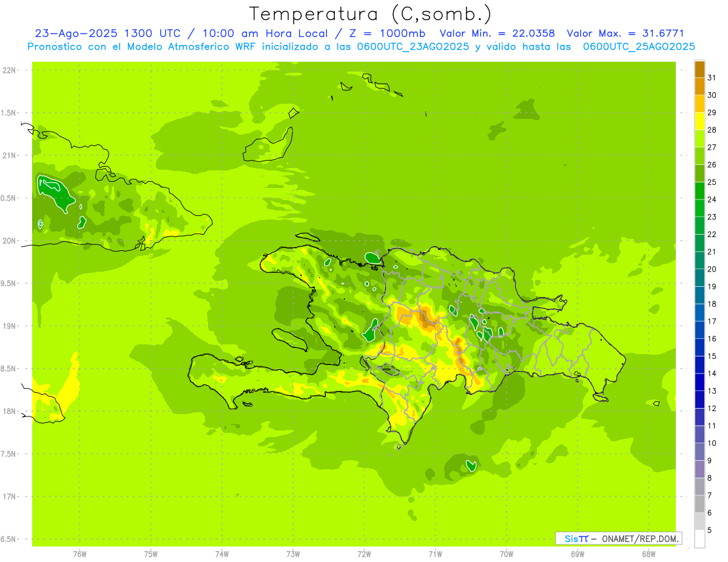Click the "71W" longitude label

tap(436, 554)
